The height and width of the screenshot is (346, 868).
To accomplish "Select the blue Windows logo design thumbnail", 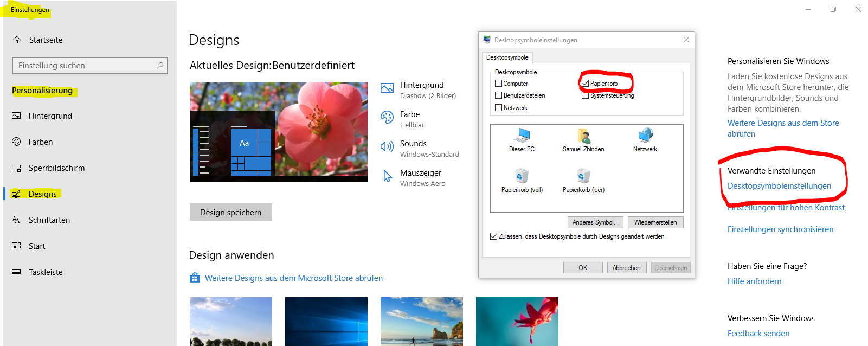I will [x=326, y=322].
